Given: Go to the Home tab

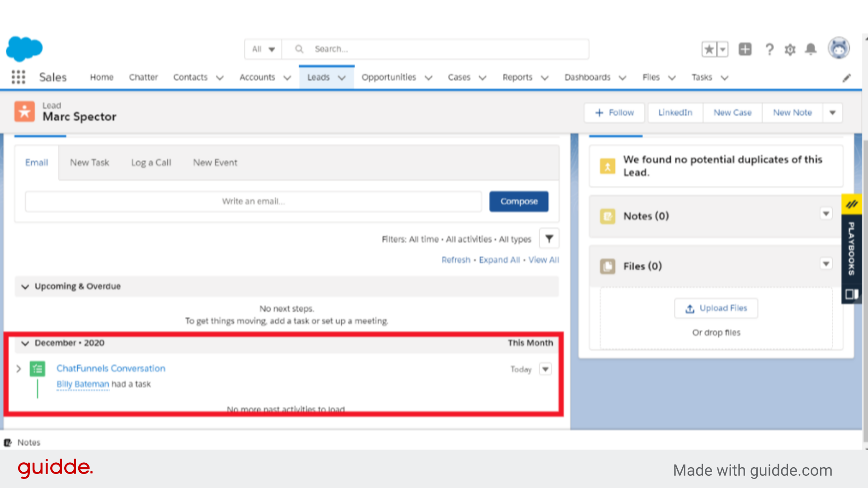Looking at the screenshot, I should point(102,77).
